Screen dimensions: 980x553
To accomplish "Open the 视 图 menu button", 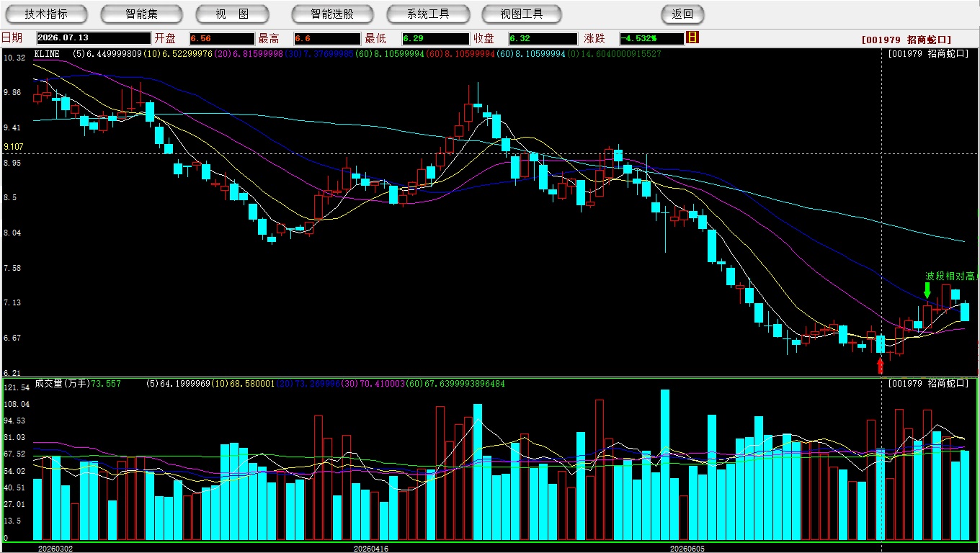I will (232, 14).
